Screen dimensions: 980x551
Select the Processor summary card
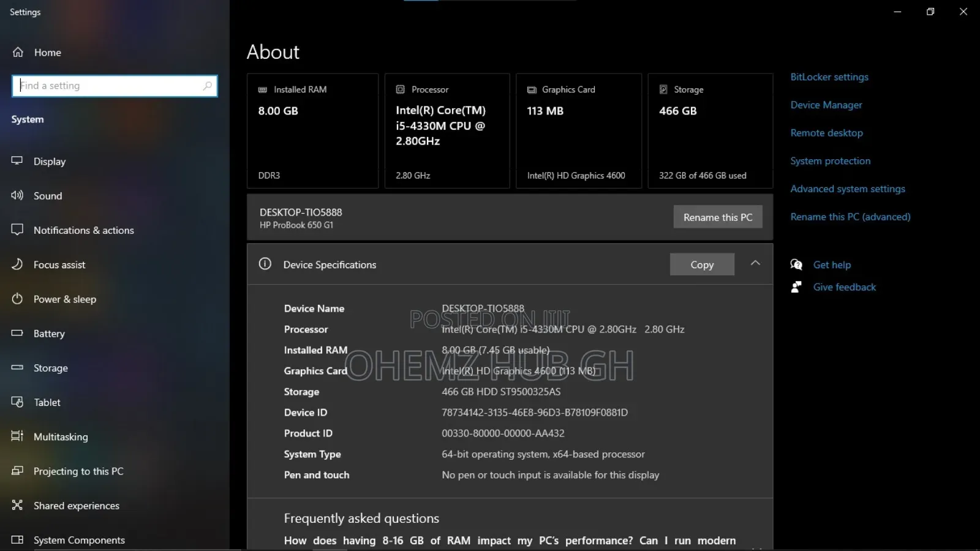pos(447,131)
